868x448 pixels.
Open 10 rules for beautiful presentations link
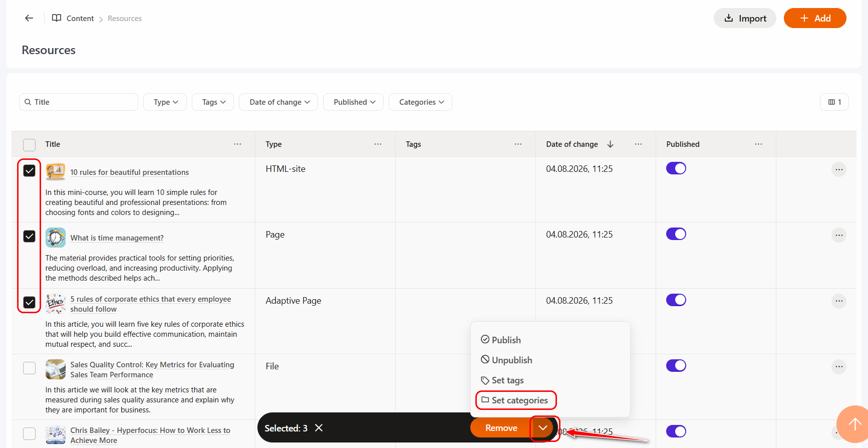coord(129,172)
